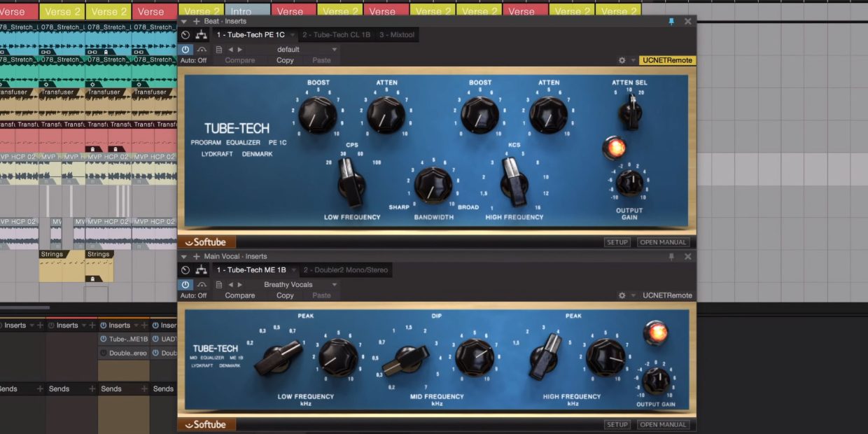Screen dimensions: 868x434
Task: Collapse Main Vocal Inserts window header triangle
Action: pos(185,256)
